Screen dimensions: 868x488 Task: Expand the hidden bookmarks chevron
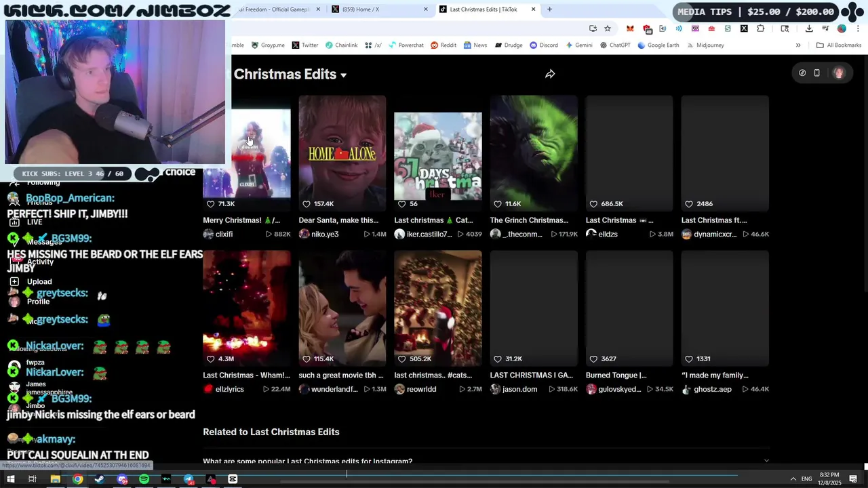click(x=798, y=45)
